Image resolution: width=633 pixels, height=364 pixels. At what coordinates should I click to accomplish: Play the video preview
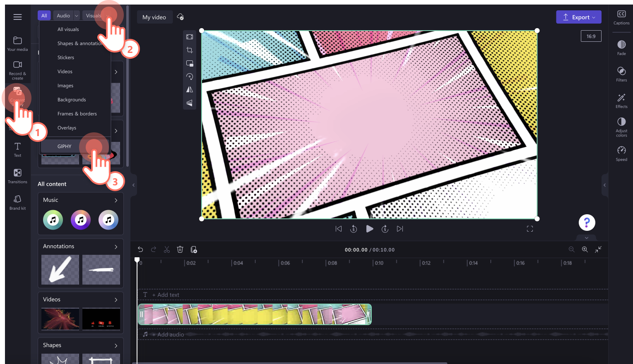pyautogui.click(x=369, y=229)
